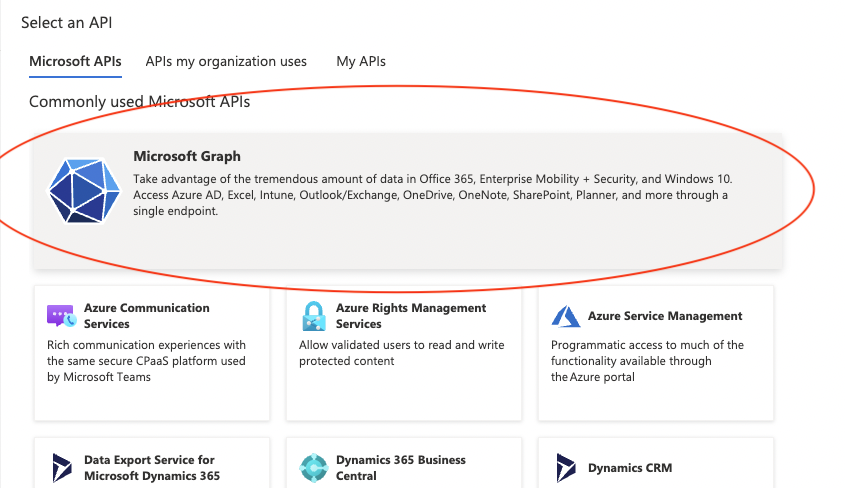Click 'Rich communication experiences' description text
The image size is (845, 488).
[x=146, y=361]
